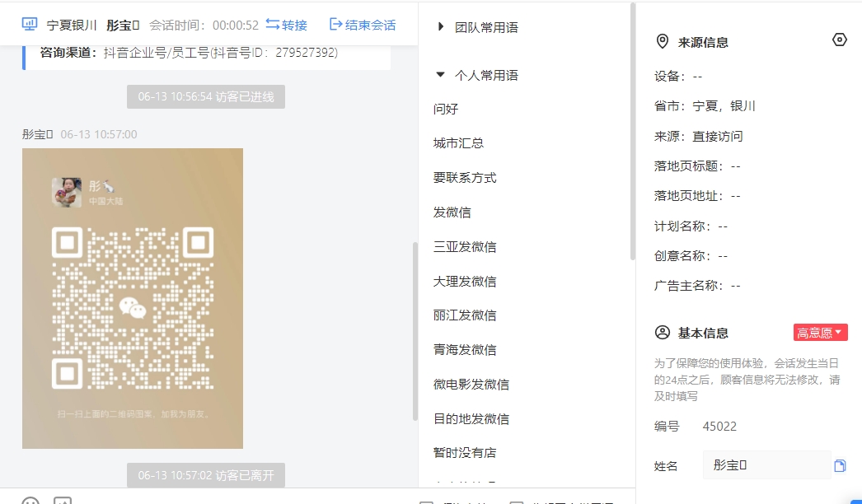Click the 咨询渠道 Douyin ID text
The image size is (862, 504).
coord(189,53)
